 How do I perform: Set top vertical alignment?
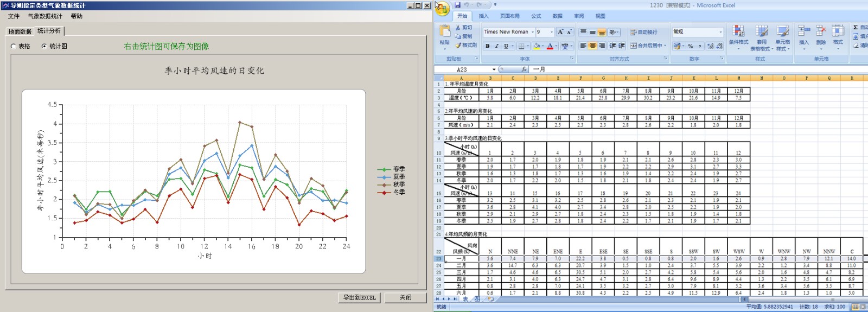coord(583,32)
